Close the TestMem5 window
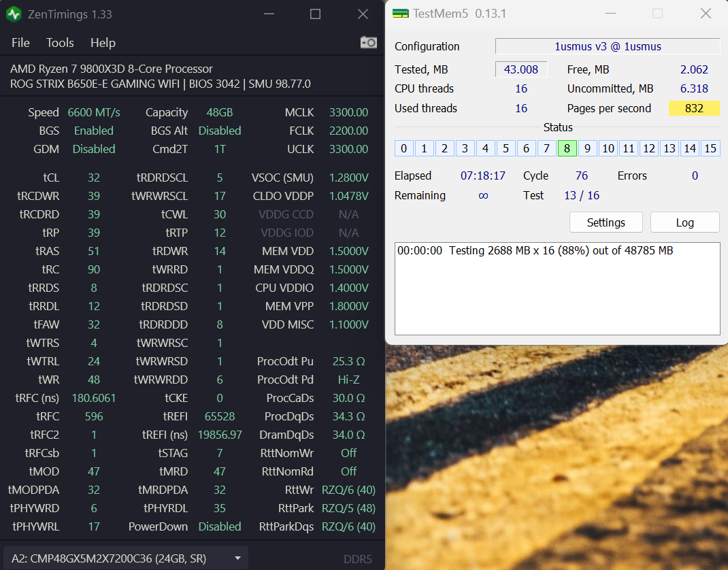This screenshot has height=570, width=728. point(706,14)
